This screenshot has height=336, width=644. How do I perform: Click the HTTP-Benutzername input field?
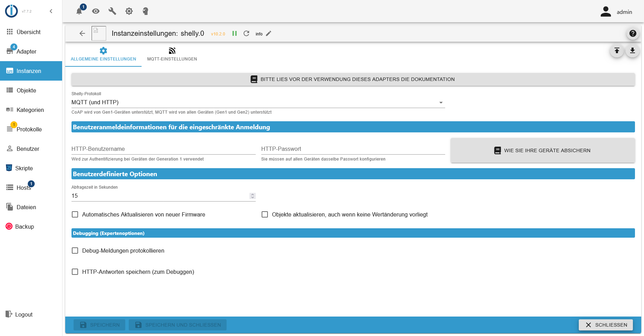pos(163,149)
